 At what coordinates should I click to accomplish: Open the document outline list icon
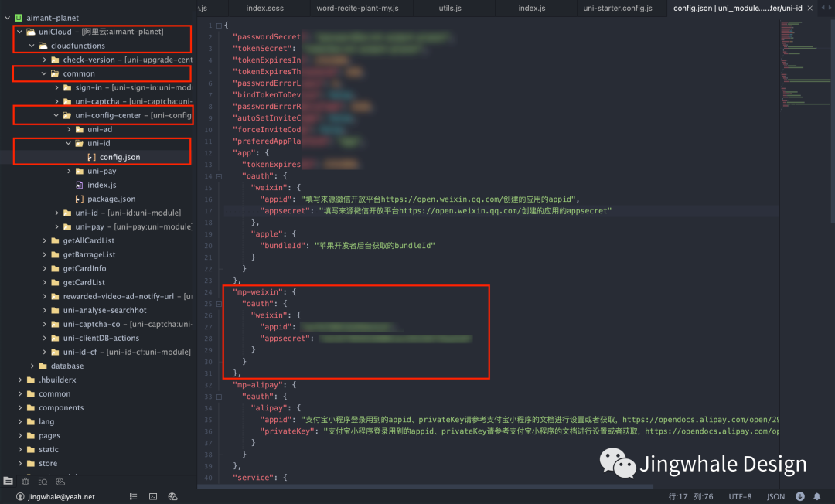point(133,496)
